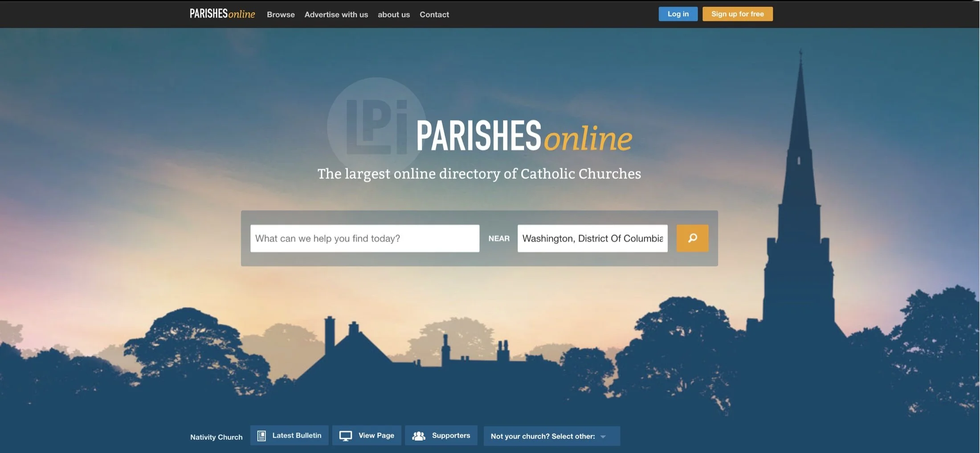Focus the 'What can we help you find today?' field
The height and width of the screenshot is (453, 980).
click(365, 238)
